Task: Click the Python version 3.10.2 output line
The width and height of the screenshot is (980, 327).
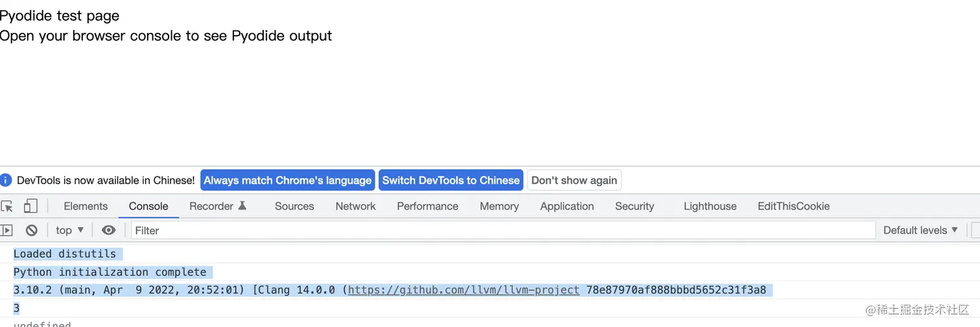Action: pyautogui.click(x=390, y=290)
